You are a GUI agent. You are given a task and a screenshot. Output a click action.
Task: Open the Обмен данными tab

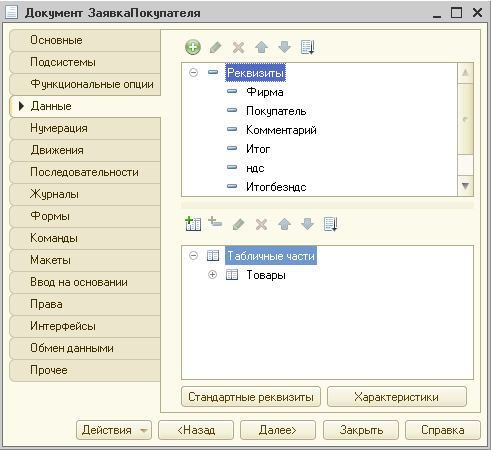[85, 348]
